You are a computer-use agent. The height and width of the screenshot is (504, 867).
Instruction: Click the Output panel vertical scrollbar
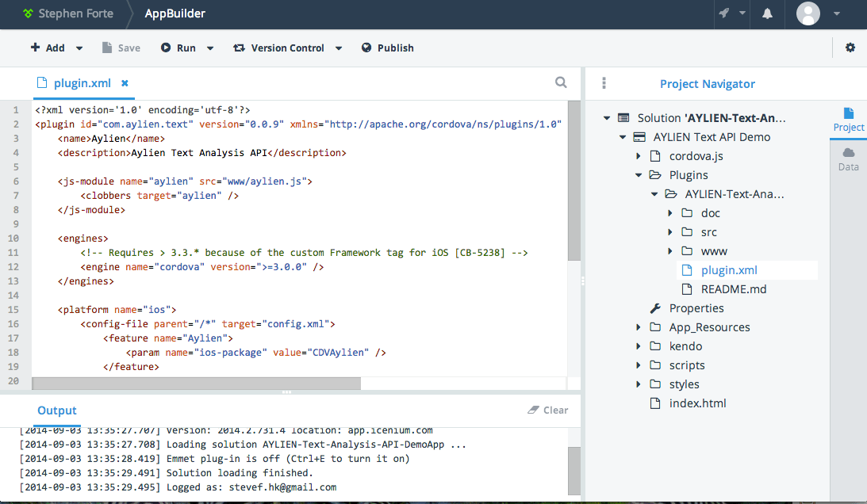pyautogui.click(x=574, y=470)
